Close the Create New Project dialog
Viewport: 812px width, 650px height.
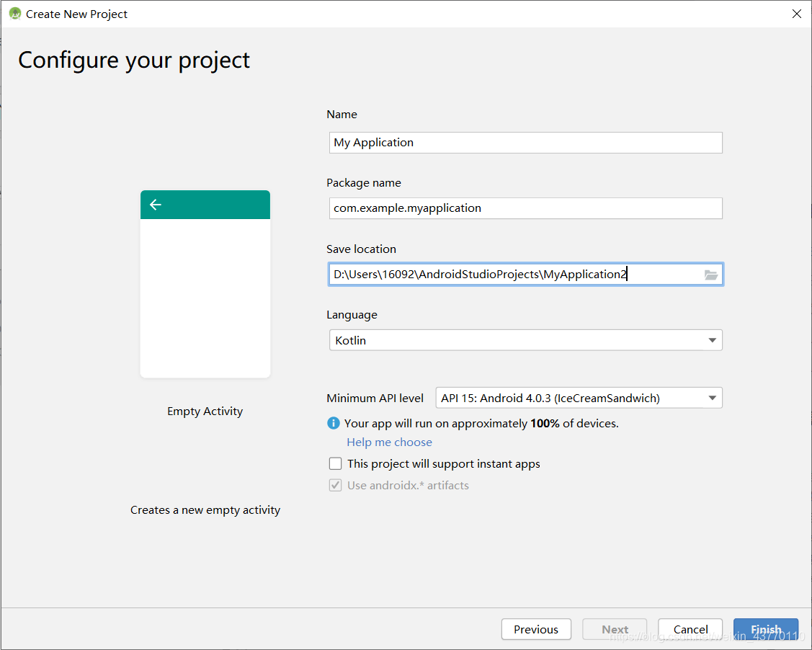click(x=796, y=14)
